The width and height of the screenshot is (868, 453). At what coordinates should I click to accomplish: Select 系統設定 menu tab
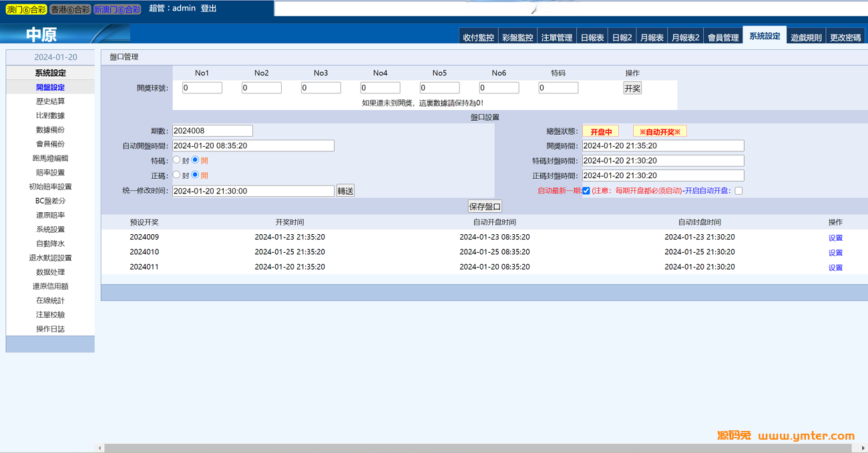tap(765, 36)
